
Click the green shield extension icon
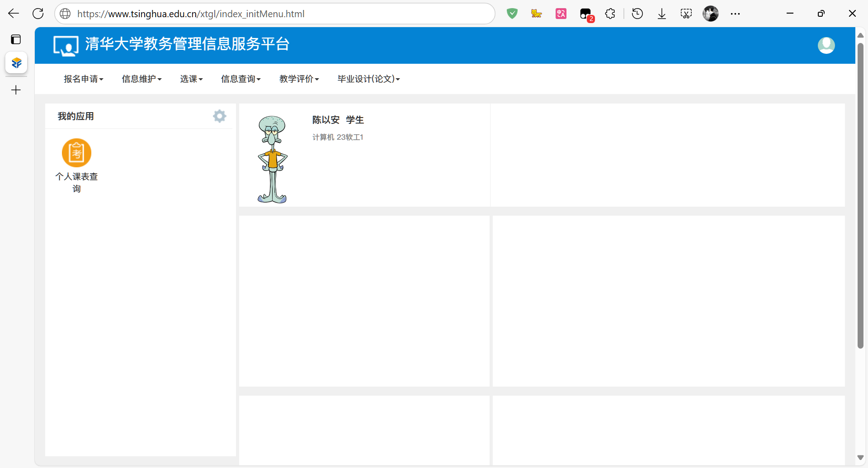(x=512, y=14)
